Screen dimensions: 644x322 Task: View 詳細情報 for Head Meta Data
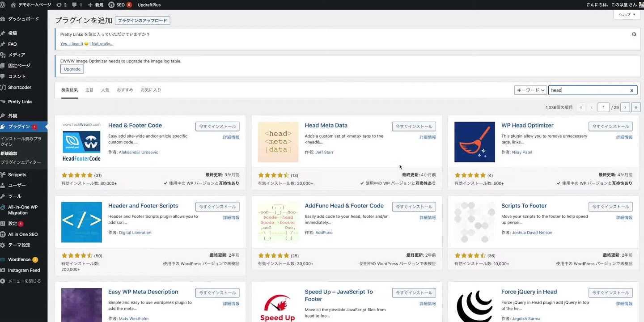tap(428, 137)
